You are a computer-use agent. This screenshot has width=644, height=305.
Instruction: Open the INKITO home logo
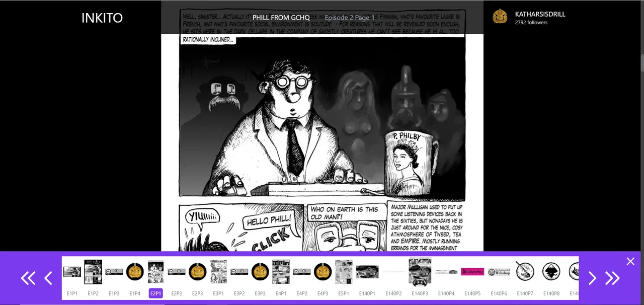click(x=102, y=18)
